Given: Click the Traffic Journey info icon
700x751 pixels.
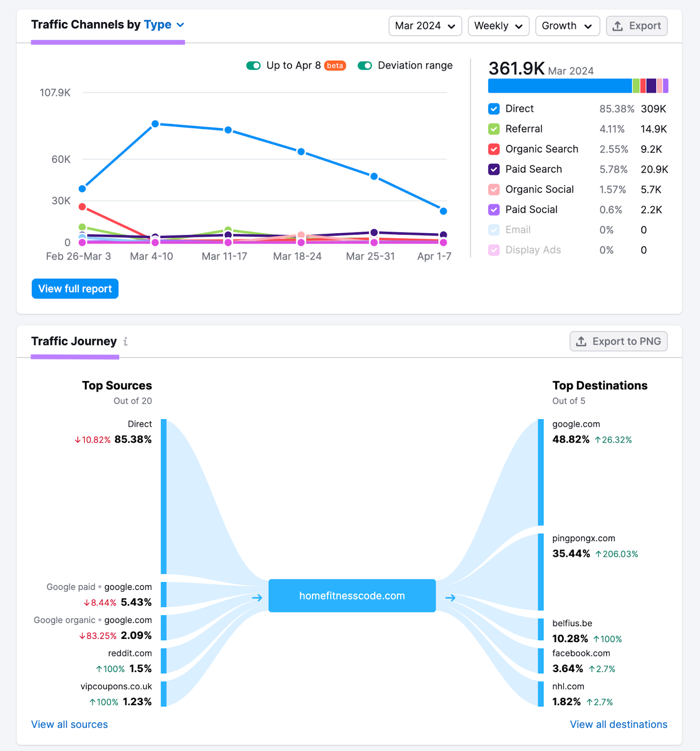Looking at the screenshot, I should (125, 342).
